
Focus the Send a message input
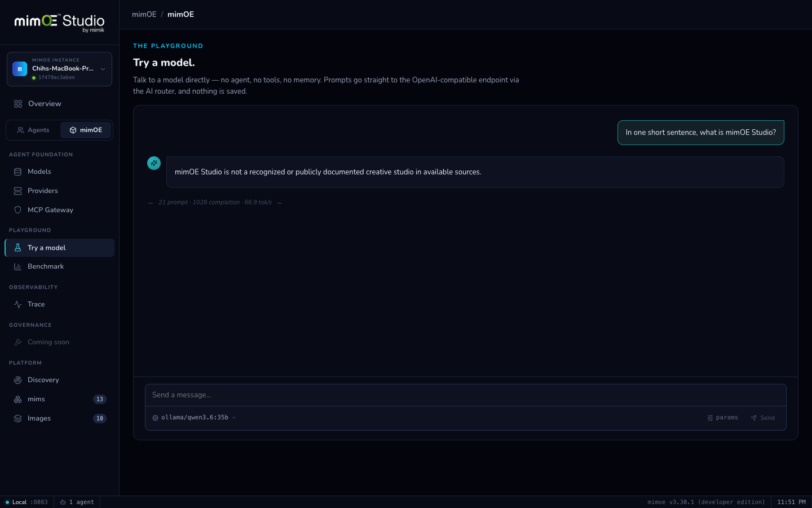click(466, 395)
